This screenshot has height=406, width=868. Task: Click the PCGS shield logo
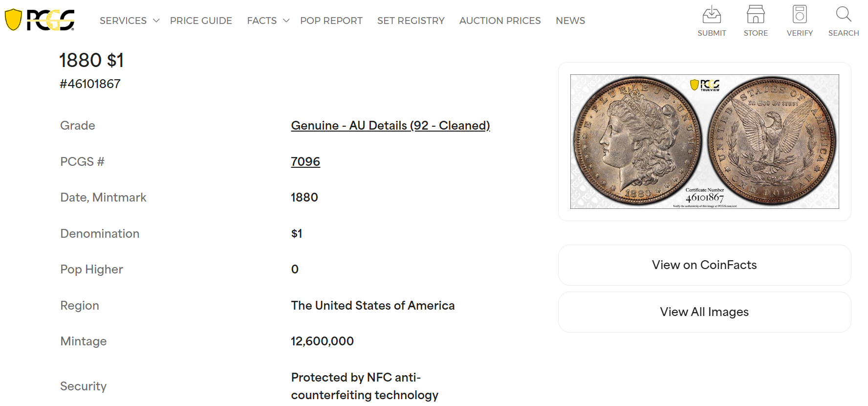(x=39, y=20)
